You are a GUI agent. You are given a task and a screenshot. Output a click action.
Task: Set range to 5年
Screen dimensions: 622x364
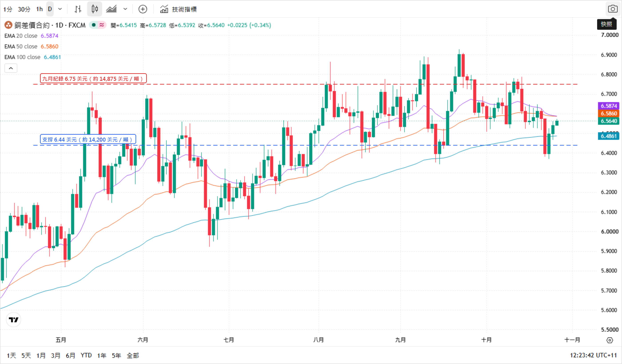point(116,355)
